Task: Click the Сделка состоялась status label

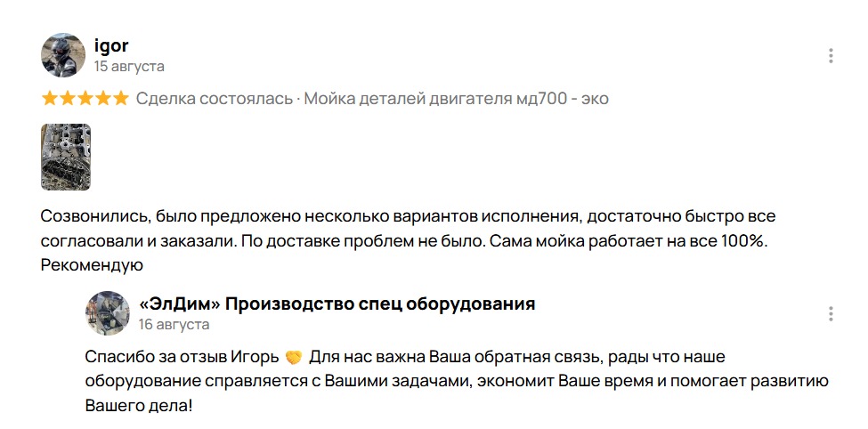Action: coord(215,99)
